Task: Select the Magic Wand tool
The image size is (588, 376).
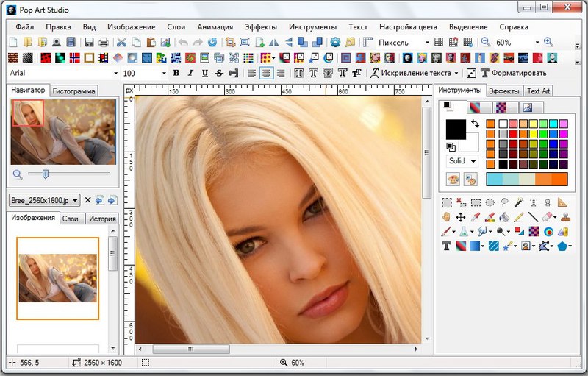Action: 519,202
